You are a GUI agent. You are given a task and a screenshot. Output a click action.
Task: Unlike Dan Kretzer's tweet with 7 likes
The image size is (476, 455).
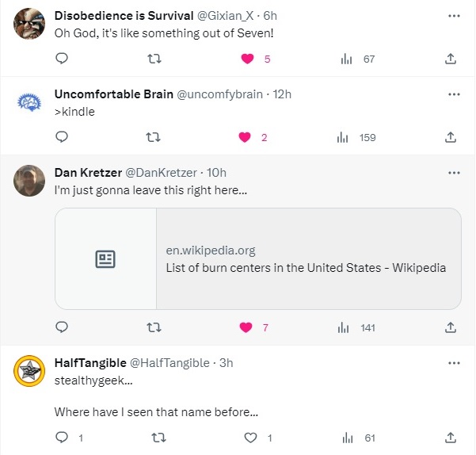point(246,327)
